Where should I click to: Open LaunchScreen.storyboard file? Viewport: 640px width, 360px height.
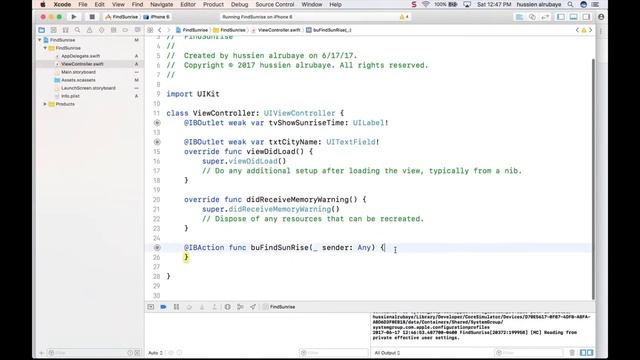(88, 88)
